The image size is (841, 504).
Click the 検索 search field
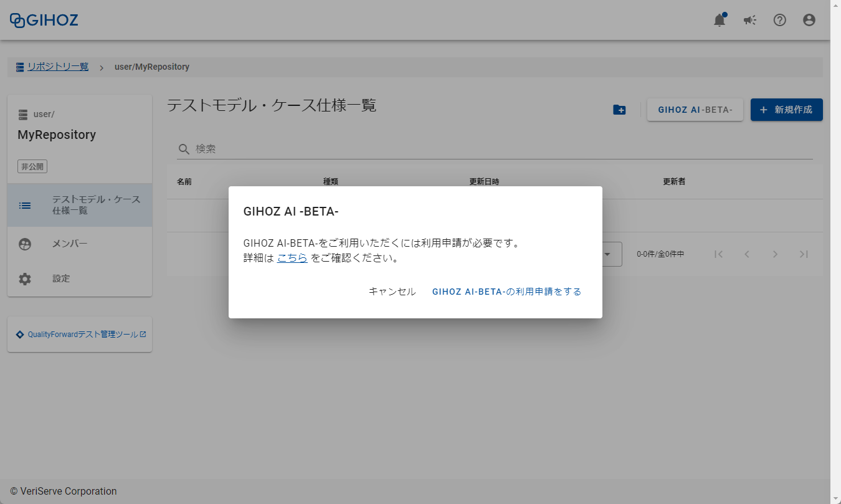[x=495, y=149]
